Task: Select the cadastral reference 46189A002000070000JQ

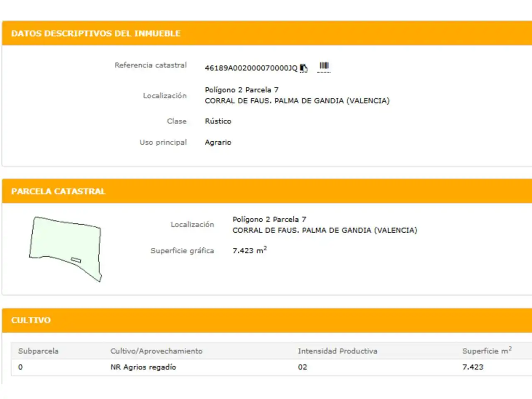Action: pyautogui.click(x=251, y=68)
